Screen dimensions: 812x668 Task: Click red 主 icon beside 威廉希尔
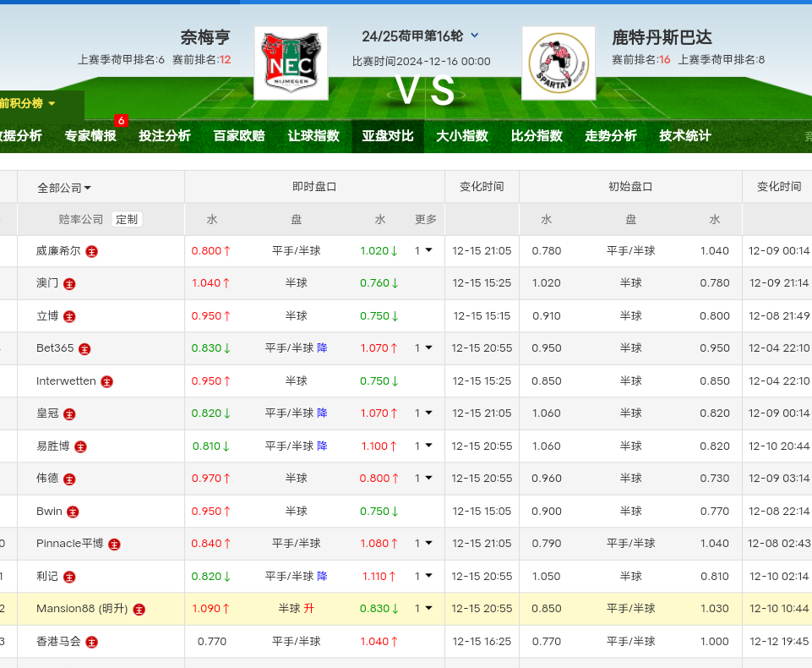coord(91,252)
